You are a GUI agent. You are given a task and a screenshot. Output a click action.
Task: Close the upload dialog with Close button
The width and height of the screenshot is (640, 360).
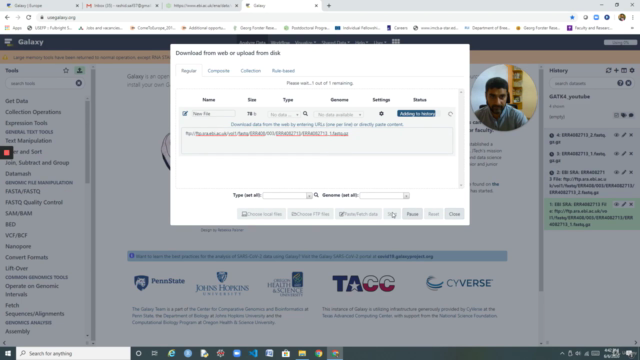[454, 214]
